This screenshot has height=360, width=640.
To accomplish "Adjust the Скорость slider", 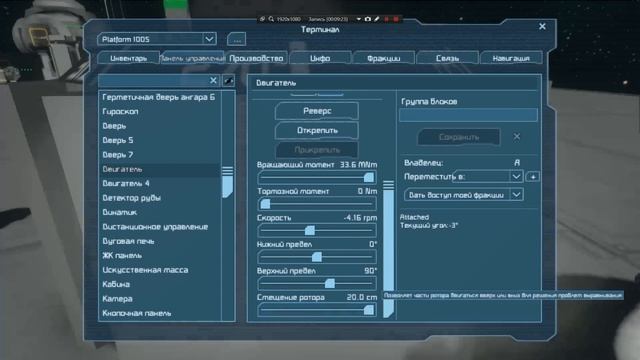I will click(x=317, y=230).
